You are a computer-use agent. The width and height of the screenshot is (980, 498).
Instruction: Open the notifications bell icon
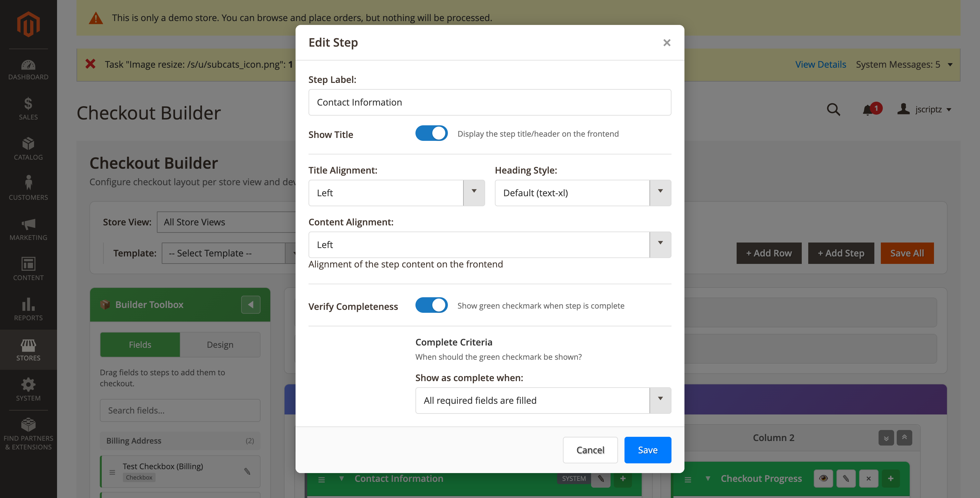(869, 109)
